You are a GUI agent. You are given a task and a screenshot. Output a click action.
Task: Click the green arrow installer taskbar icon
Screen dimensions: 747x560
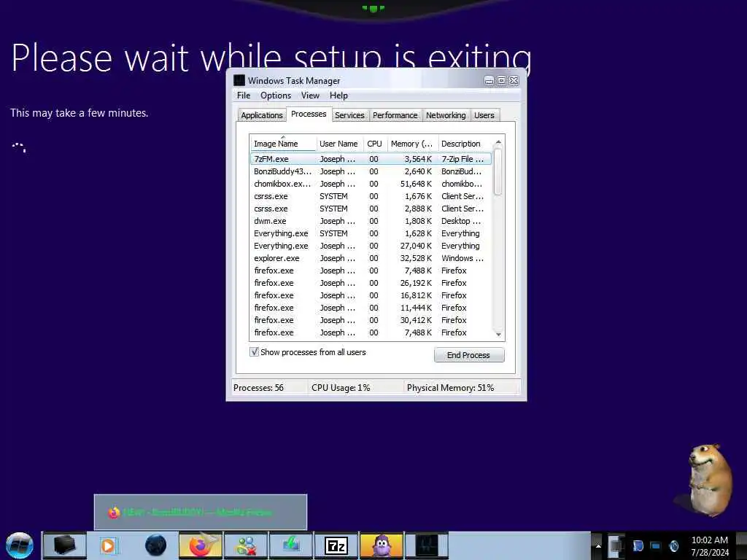(291, 545)
